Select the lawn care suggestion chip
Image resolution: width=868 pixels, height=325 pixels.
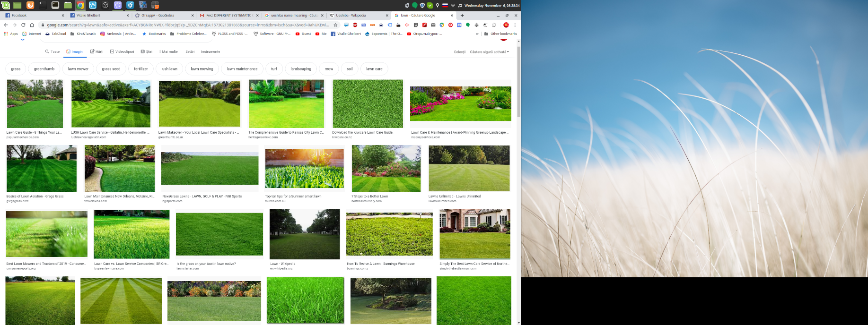click(x=374, y=69)
